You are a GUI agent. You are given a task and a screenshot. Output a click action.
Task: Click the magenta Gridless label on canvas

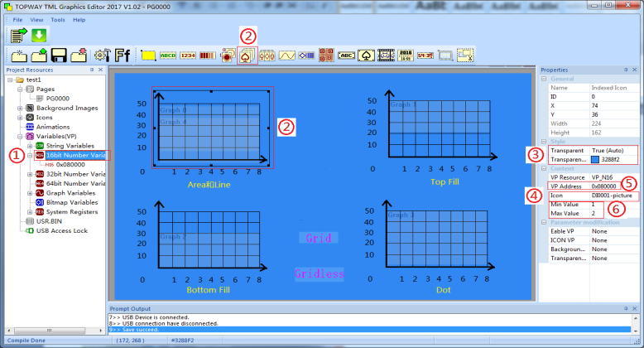click(x=320, y=273)
